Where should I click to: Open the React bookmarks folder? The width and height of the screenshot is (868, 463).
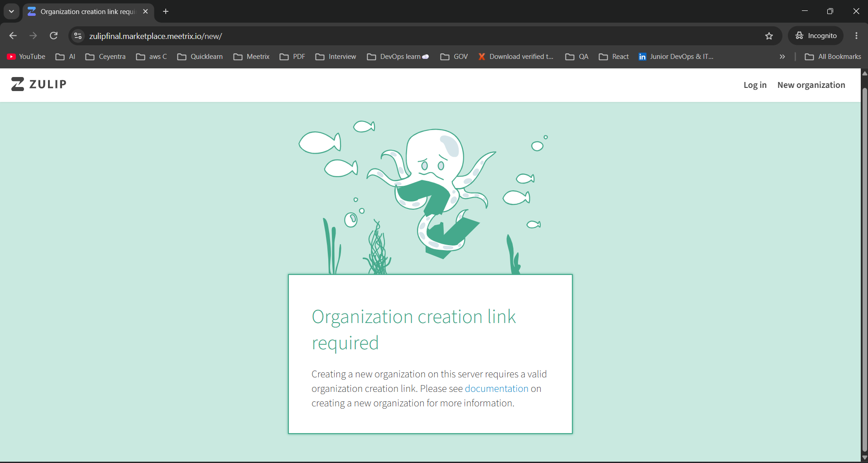pos(614,57)
